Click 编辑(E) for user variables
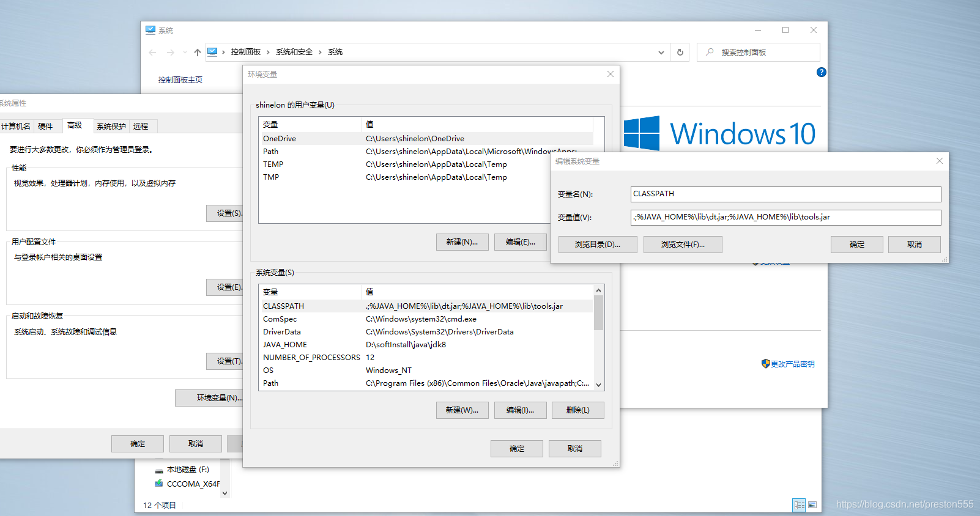 pyautogui.click(x=521, y=242)
